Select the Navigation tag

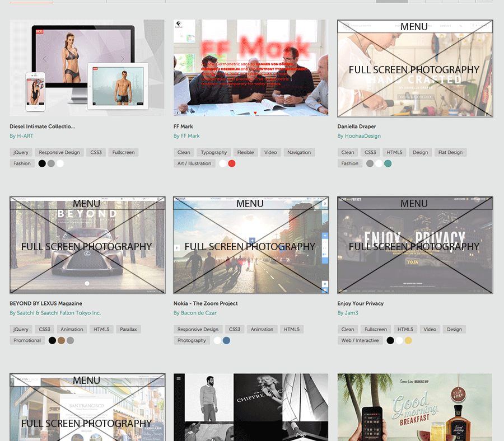click(x=299, y=152)
